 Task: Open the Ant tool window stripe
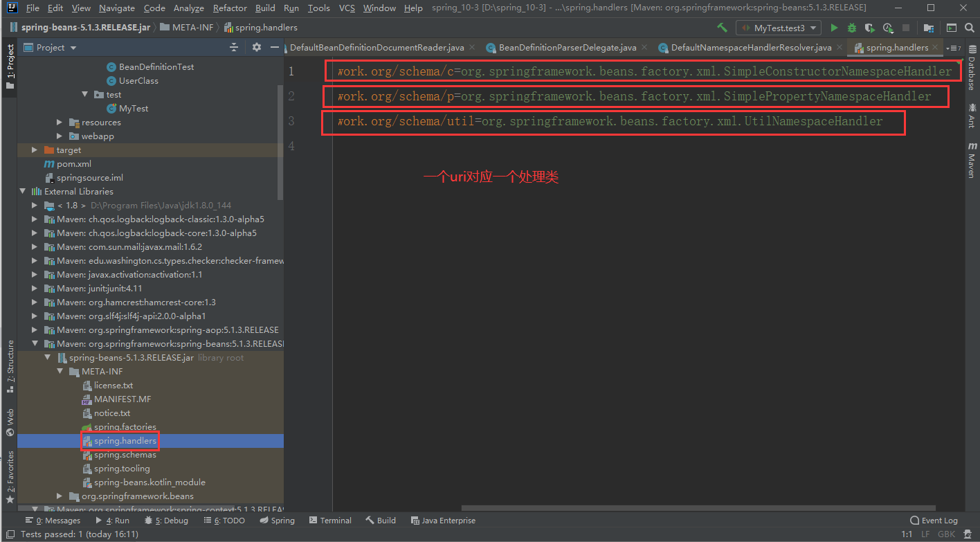tap(972, 115)
